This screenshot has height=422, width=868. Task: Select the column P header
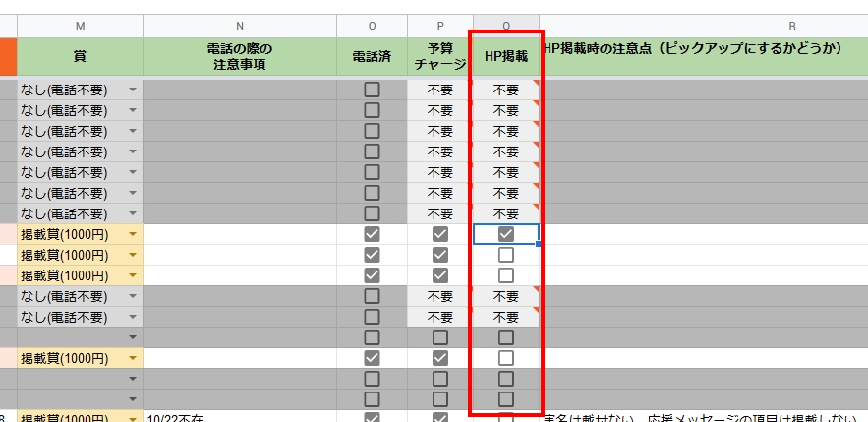[x=439, y=26]
